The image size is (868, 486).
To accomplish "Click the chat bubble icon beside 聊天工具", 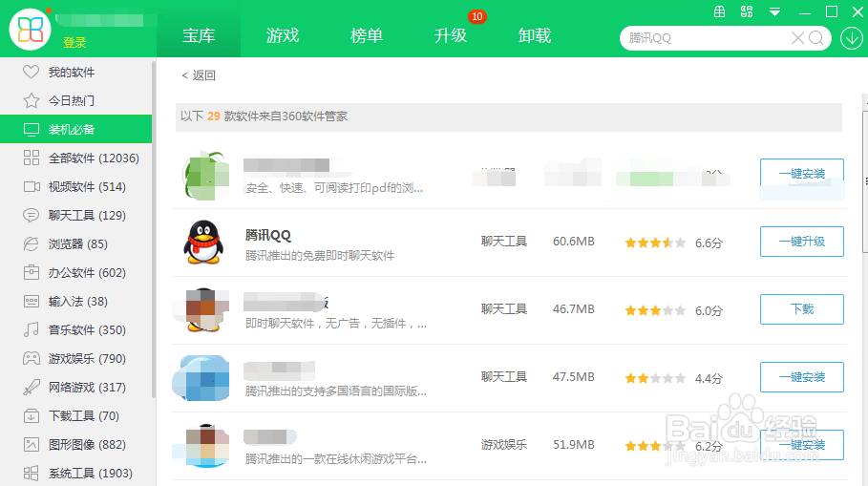I will tap(31, 216).
